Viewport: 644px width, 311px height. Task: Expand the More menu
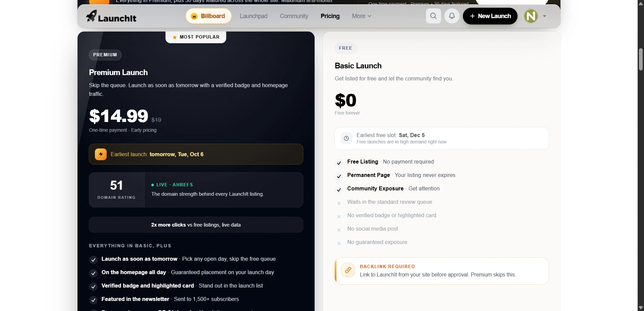point(362,16)
